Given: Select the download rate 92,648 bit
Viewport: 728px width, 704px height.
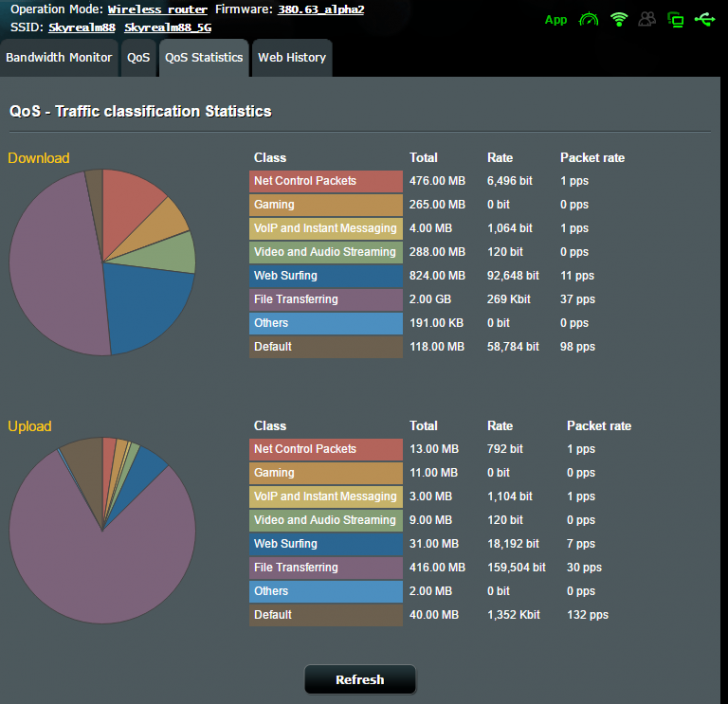Looking at the screenshot, I should pyautogui.click(x=513, y=276).
